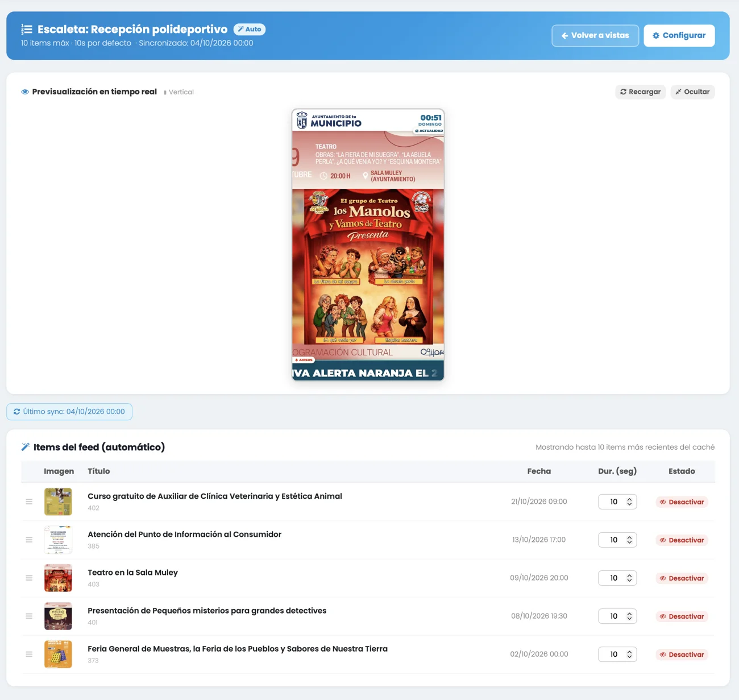This screenshot has height=700, width=739.
Task: Deactivate the Feria General de Muestras item
Action: point(682,655)
